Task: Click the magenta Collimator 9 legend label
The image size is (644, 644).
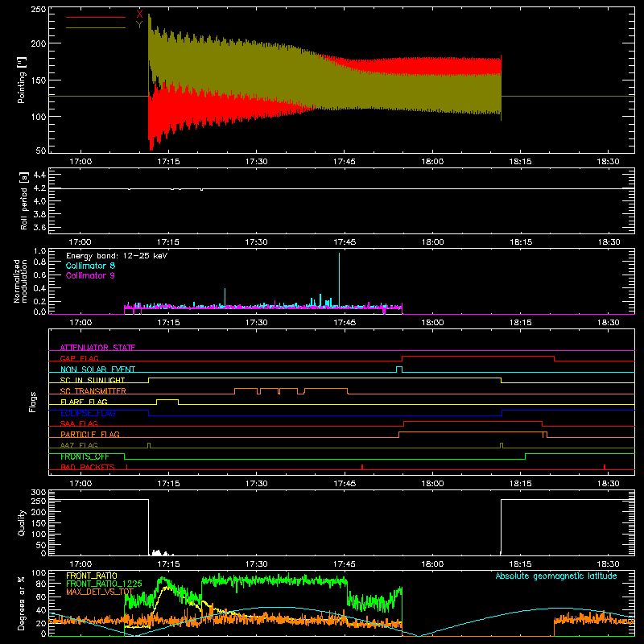Action: [90, 275]
